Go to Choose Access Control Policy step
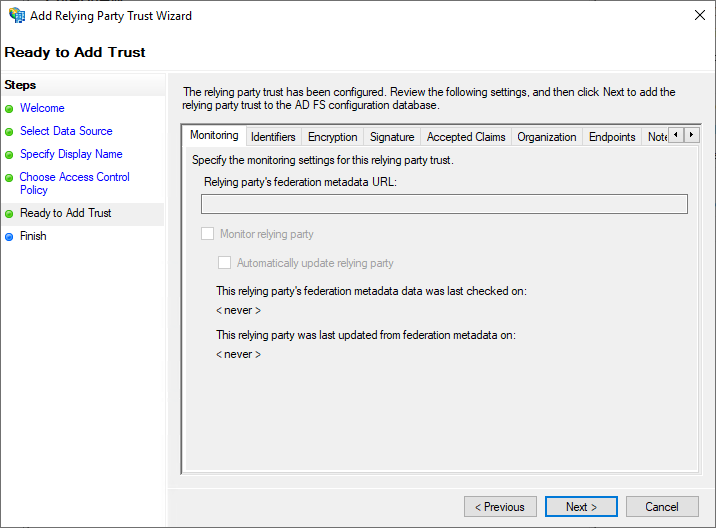 (74, 183)
